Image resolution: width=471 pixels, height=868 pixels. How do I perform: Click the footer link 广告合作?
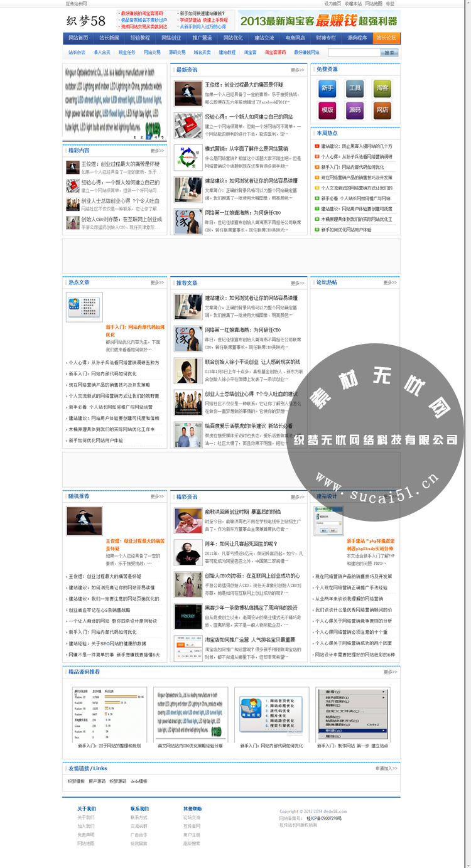point(139,835)
